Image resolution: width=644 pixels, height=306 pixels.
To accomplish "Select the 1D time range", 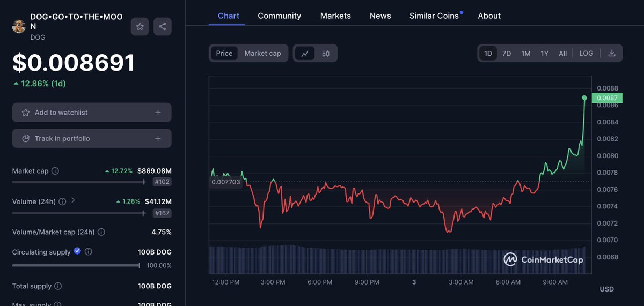I will (488, 53).
